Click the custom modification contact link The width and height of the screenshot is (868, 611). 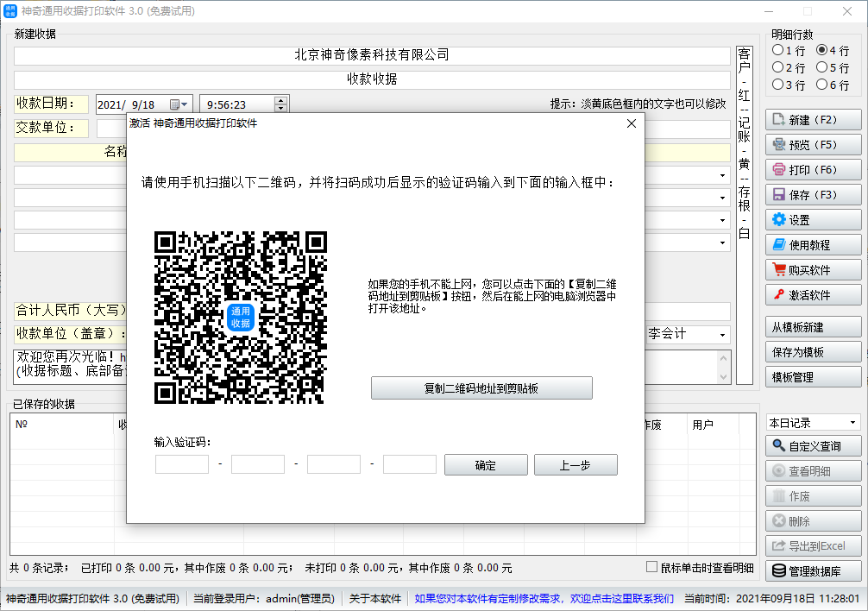pyautogui.click(x=544, y=598)
